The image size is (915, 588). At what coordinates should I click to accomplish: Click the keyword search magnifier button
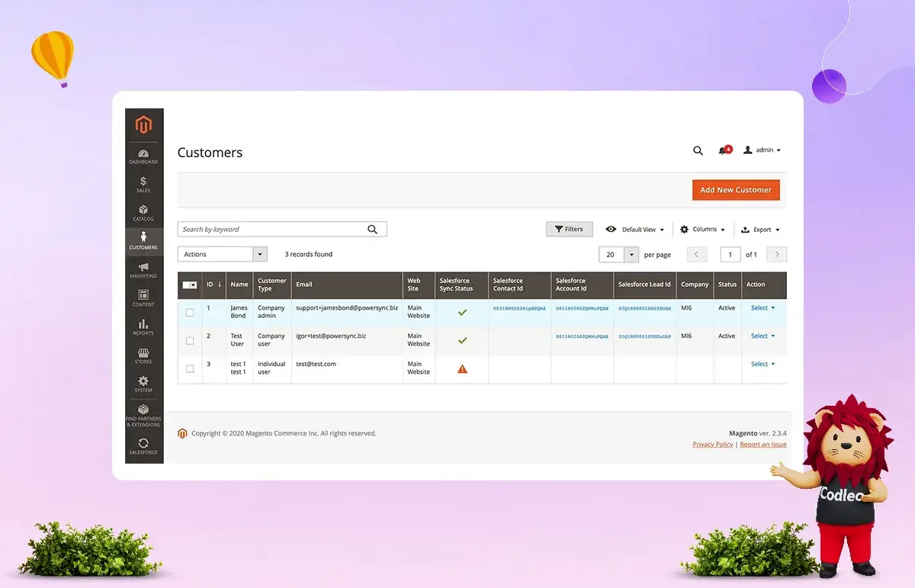373,230
